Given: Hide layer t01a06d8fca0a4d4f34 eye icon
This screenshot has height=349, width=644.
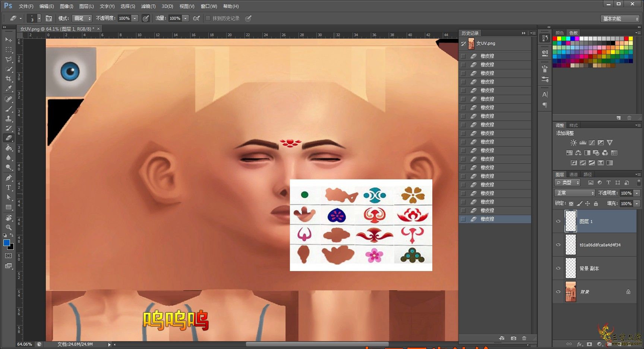Looking at the screenshot, I should tap(558, 245).
